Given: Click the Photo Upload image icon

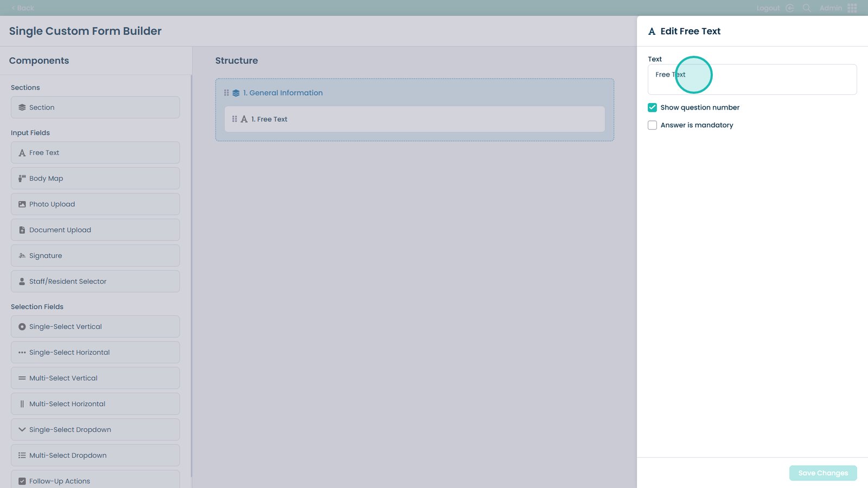Looking at the screenshot, I should click(22, 204).
